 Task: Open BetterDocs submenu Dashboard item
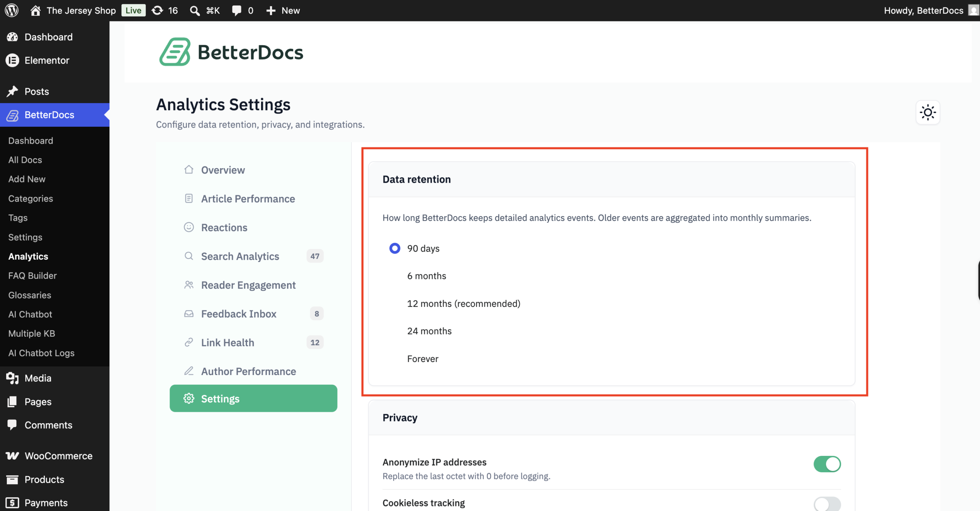tap(31, 141)
